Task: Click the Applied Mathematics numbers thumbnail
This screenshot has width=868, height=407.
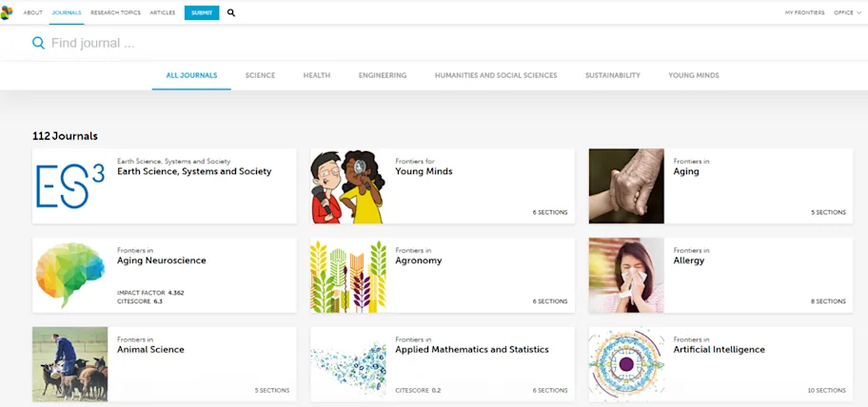Action: coord(348,364)
